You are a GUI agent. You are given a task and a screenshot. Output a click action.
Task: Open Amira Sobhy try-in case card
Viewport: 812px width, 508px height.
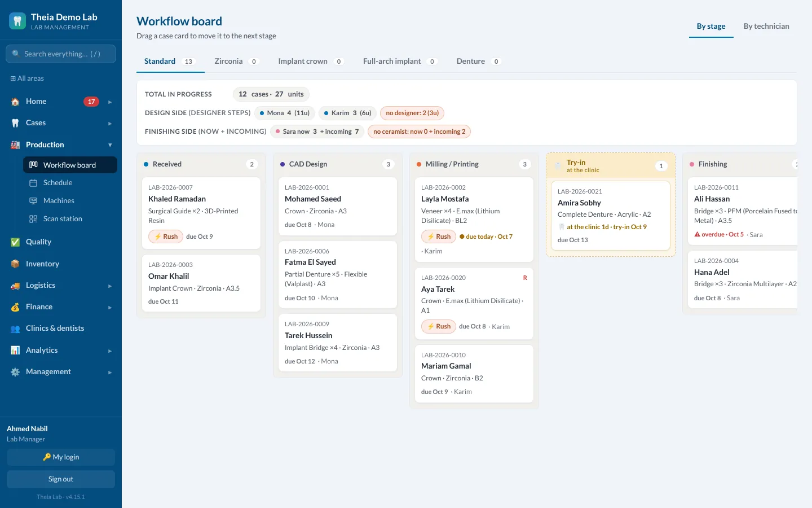pyautogui.click(x=611, y=216)
